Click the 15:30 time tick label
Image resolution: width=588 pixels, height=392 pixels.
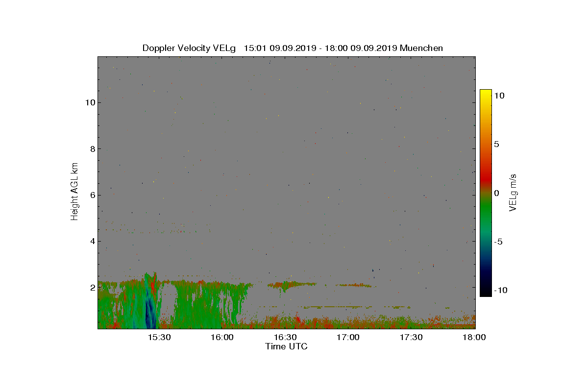pos(159,338)
